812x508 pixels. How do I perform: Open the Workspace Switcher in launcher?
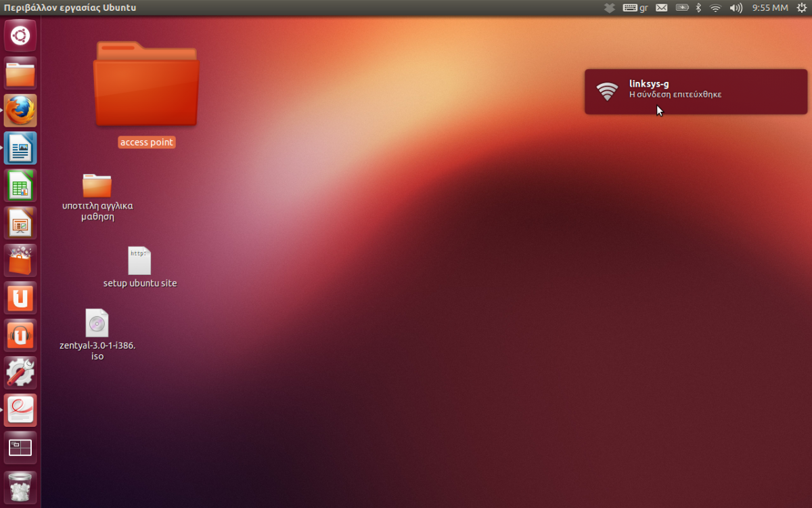tap(20, 447)
